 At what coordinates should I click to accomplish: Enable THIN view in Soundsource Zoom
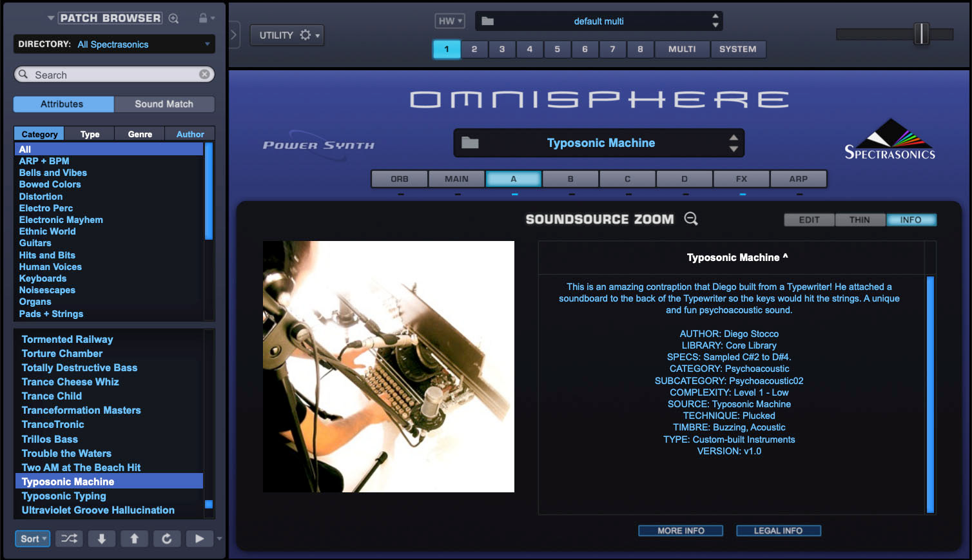[860, 220]
